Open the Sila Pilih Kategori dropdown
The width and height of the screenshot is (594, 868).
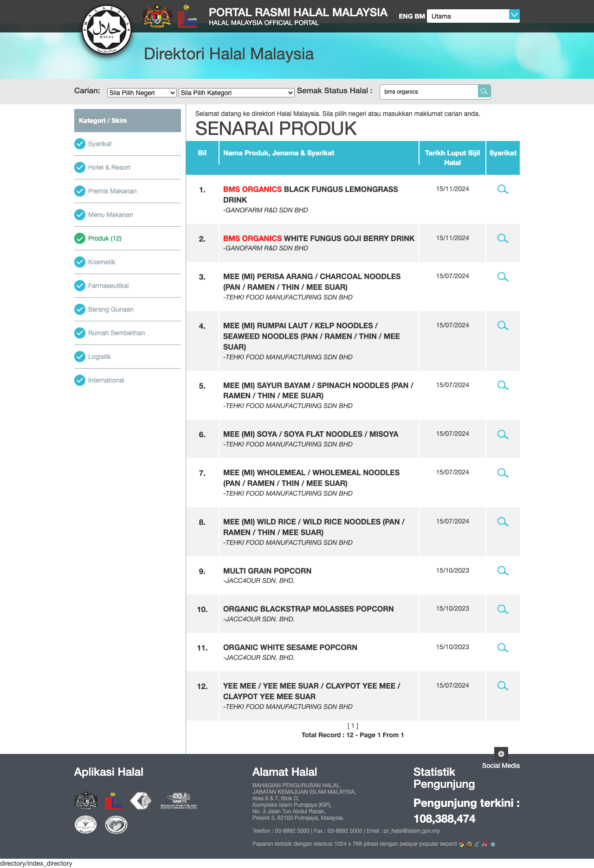(x=237, y=93)
